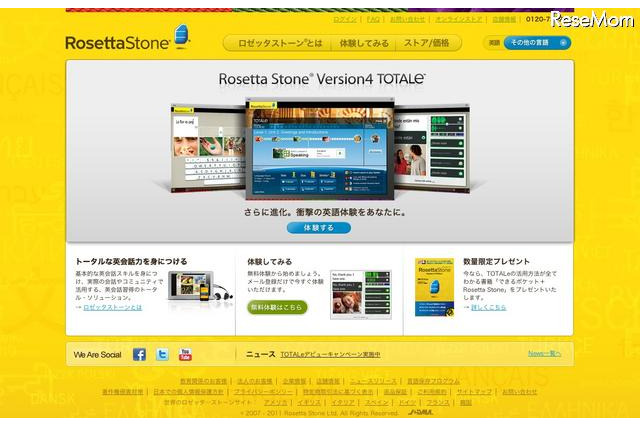Open the Twitter social icon
The image size is (640, 426).
[x=162, y=354]
